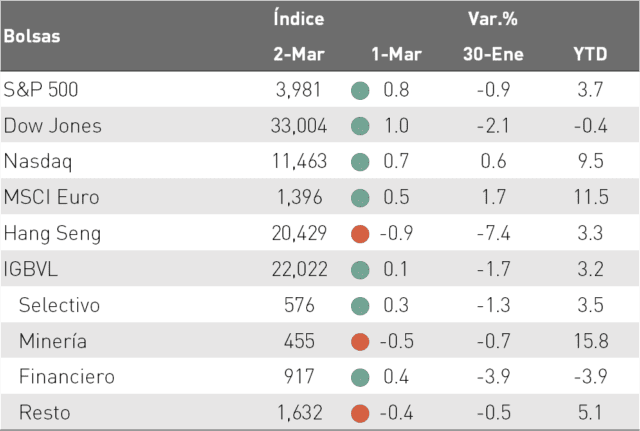Select the Selectivo row label

[x=59, y=305]
